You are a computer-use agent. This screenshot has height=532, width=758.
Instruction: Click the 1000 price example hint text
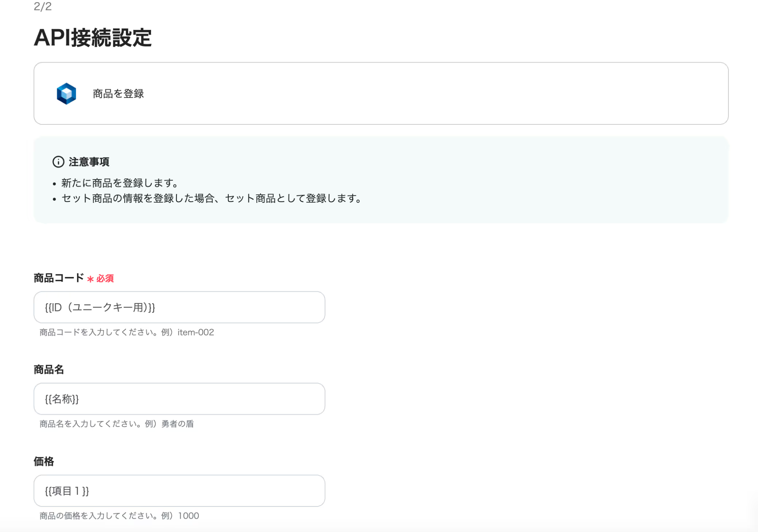pyautogui.click(x=188, y=516)
